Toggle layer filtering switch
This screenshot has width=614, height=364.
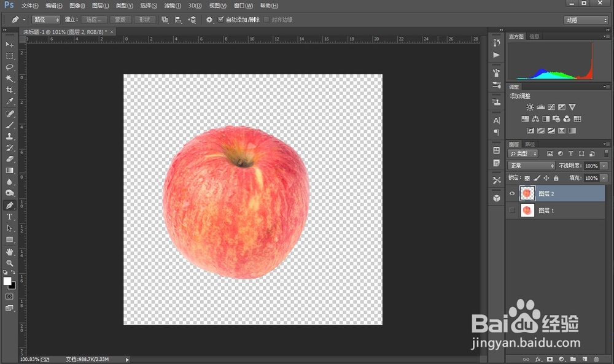[x=606, y=153]
